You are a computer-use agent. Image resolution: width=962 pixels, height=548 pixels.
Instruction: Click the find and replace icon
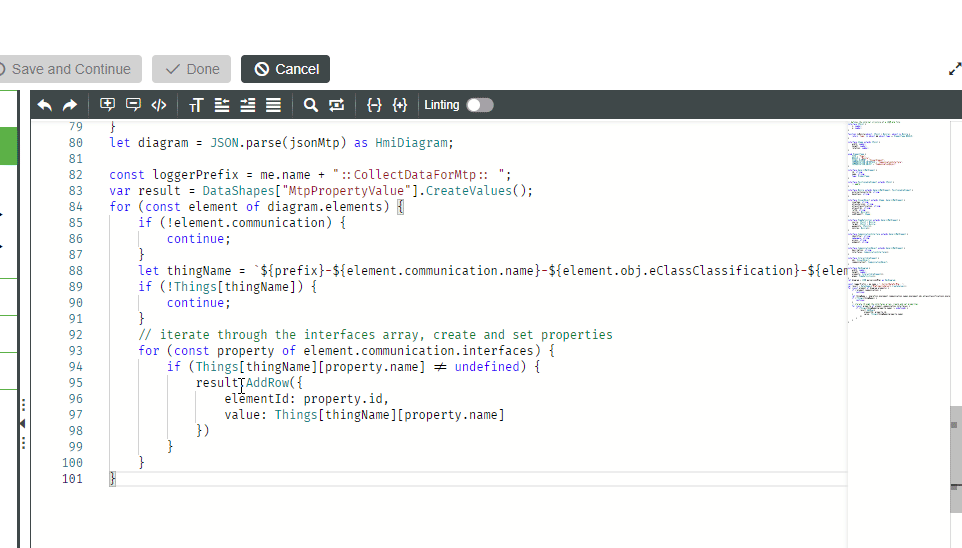click(x=336, y=105)
